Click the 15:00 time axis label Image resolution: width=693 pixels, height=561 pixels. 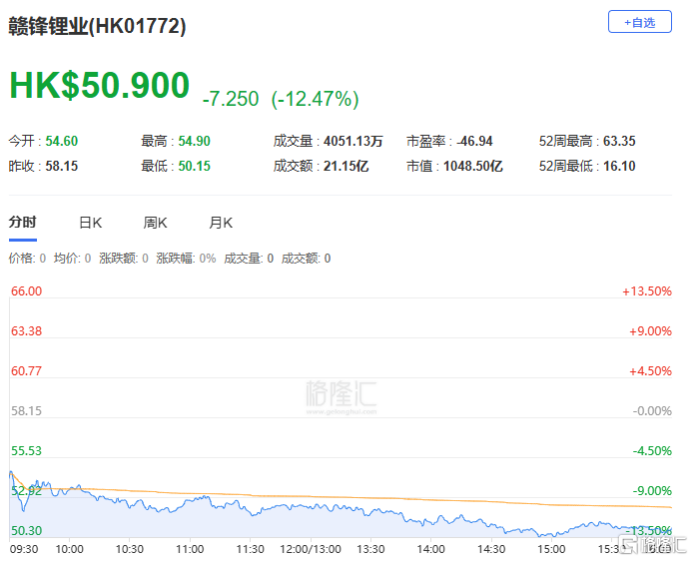click(x=551, y=549)
